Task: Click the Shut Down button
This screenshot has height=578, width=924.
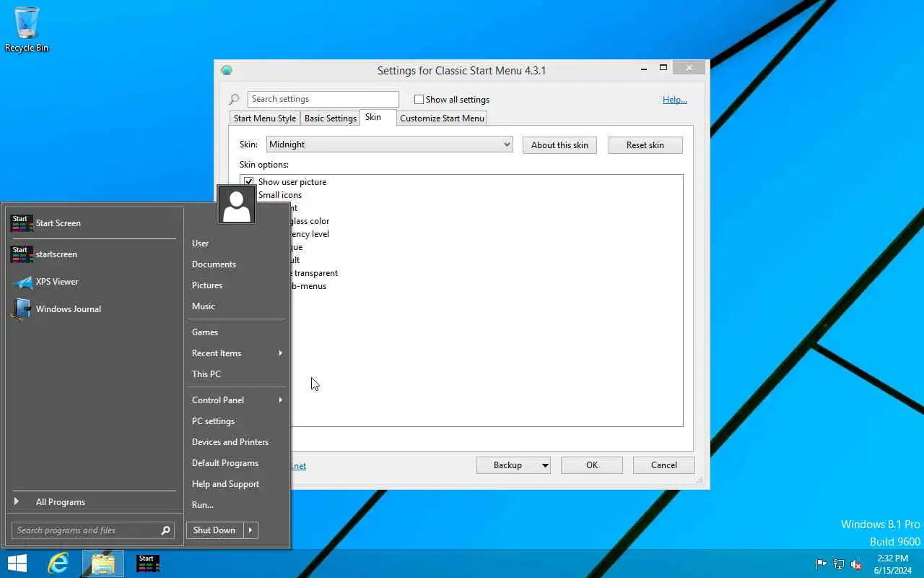Action: 214,530
